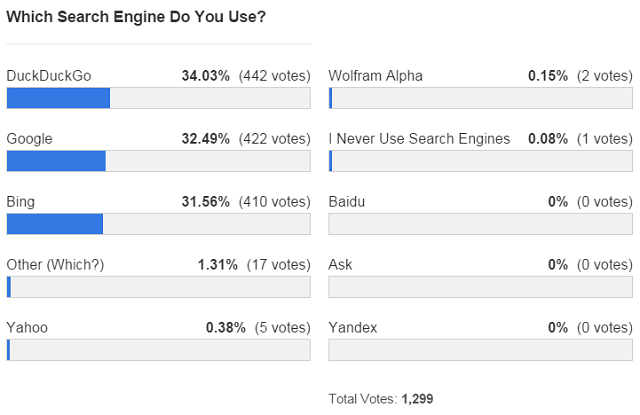This screenshot has height=415, width=640.
Task: Click the I Never Use Search Engines bar
Action: tap(480, 161)
